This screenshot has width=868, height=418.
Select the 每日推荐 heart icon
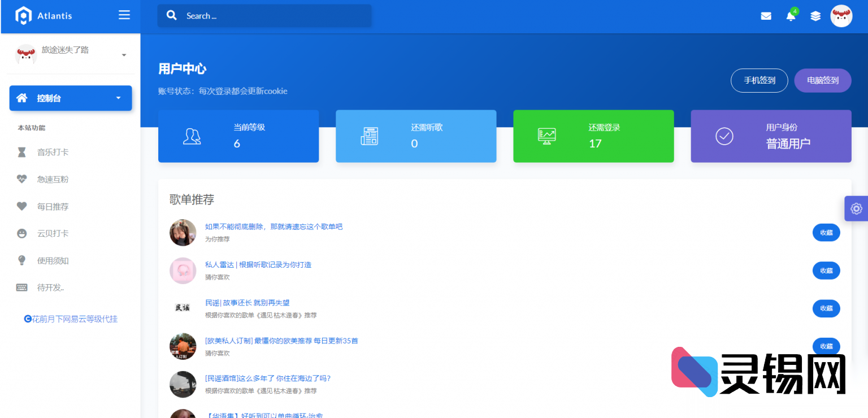pyautogui.click(x=21, y=206)
